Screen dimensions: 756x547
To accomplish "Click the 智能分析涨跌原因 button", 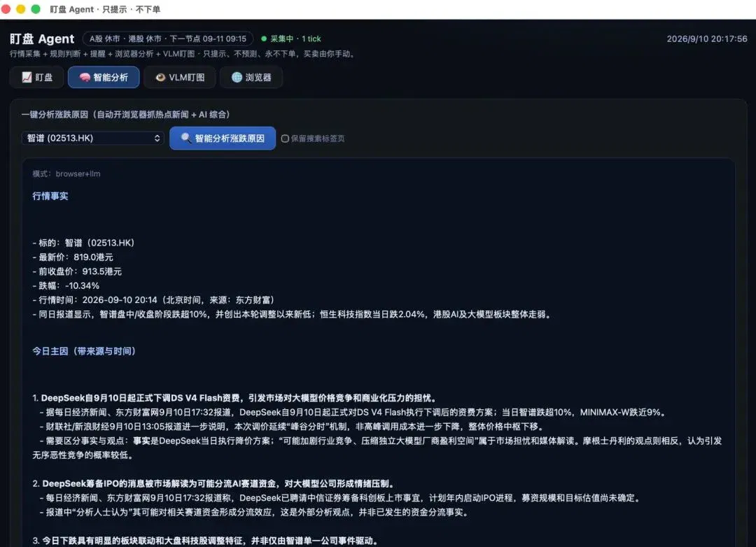I will click(223, 138).
